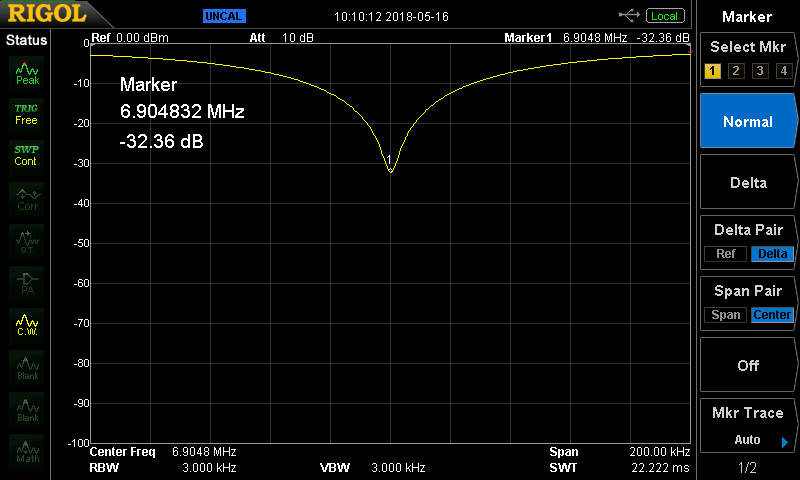Image resolution: width=800 pixels, height=480 pixels.
Task: Select marker 4
Action: click(x=784, y=71)
